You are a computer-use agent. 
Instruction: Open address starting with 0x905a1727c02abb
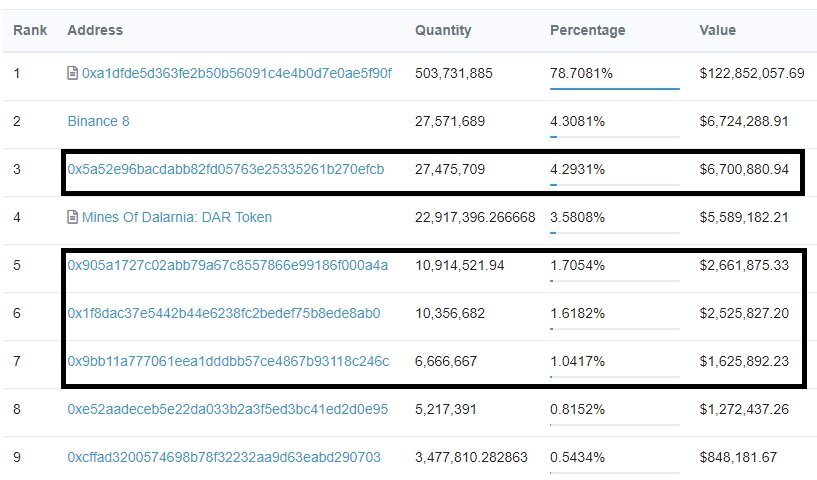227,265
